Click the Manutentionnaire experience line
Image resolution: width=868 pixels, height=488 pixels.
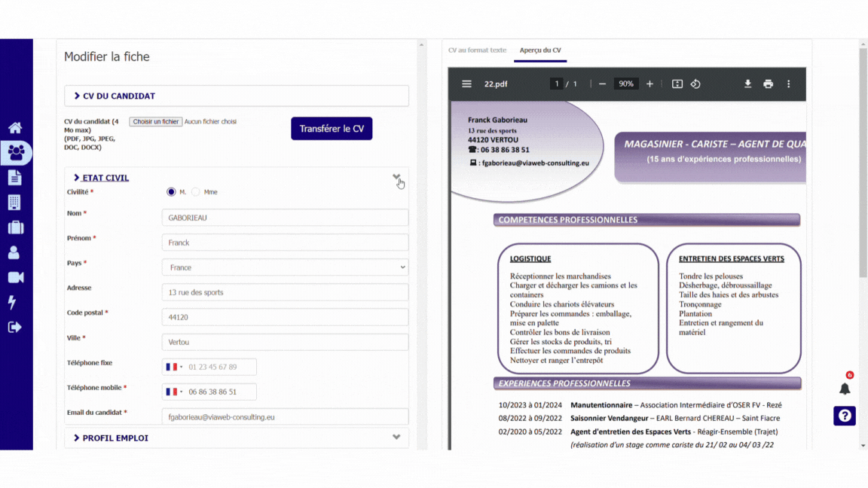click(640, 405)
